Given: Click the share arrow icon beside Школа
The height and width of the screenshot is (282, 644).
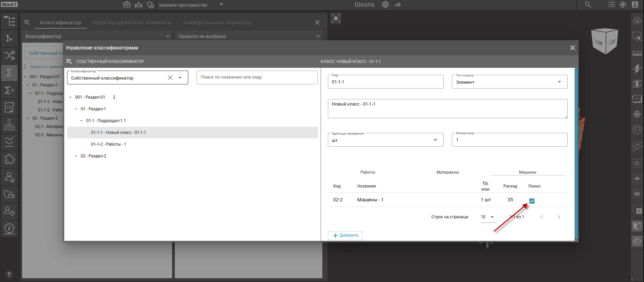Looking at the screenshot, I should [398, 4].
